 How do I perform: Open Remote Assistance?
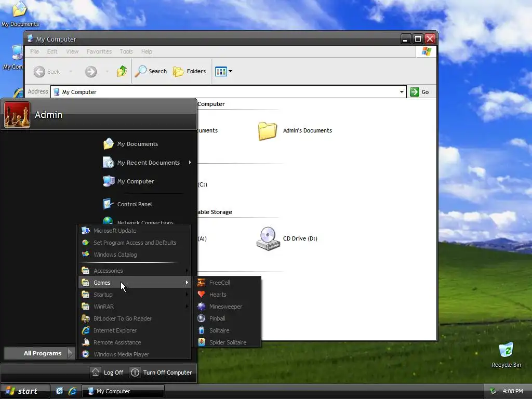tap(135, 342)
